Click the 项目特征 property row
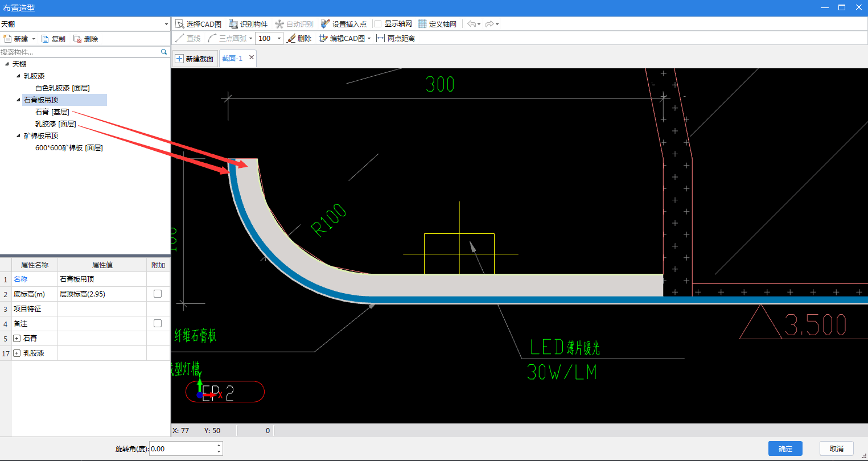The image size is (868, 461). (x=85, y=308)
